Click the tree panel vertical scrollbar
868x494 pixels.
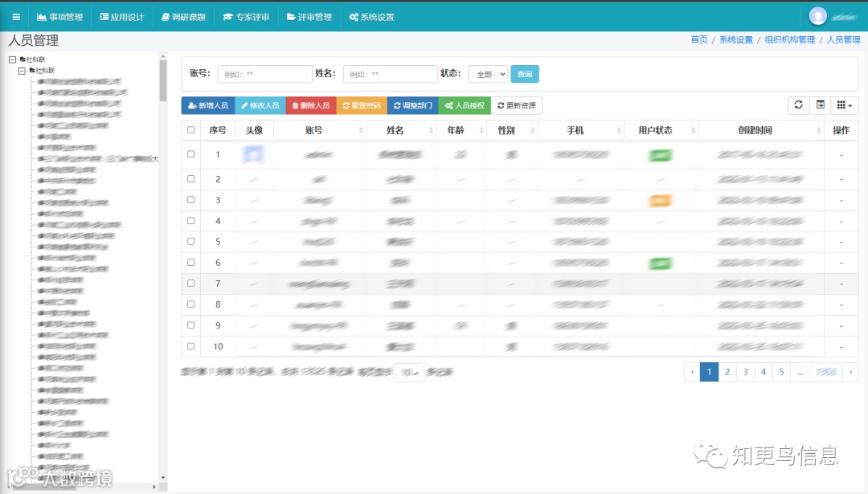(x=162, y=80)
